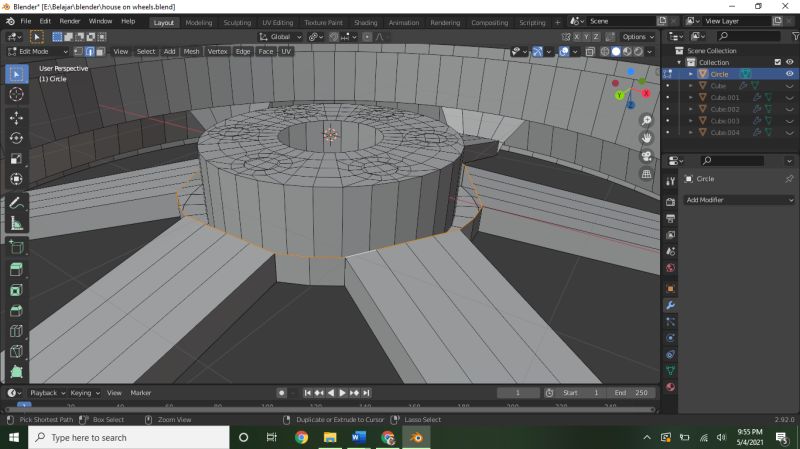Click the zoom view gizmo icon
The image size is (800, 449).
(646, 120)
